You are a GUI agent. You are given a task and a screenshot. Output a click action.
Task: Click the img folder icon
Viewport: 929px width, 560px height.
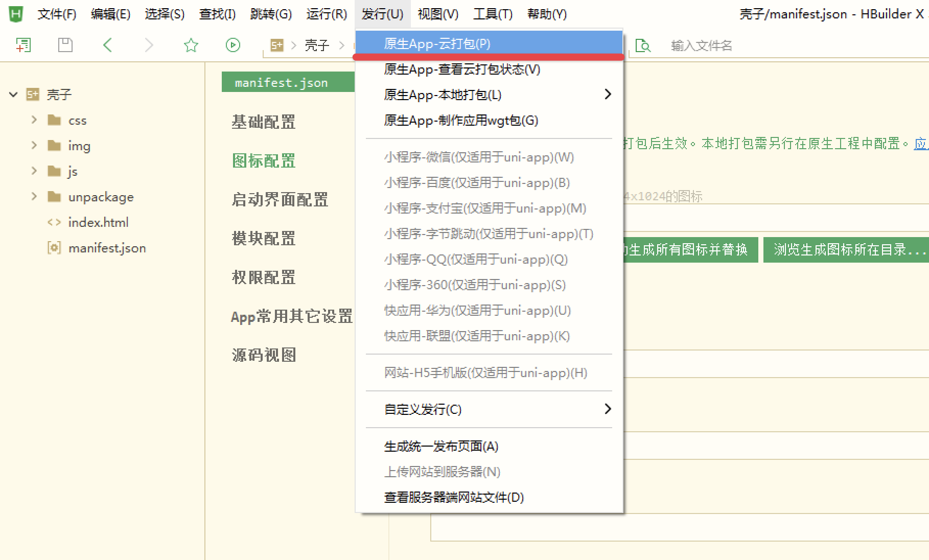54,146
